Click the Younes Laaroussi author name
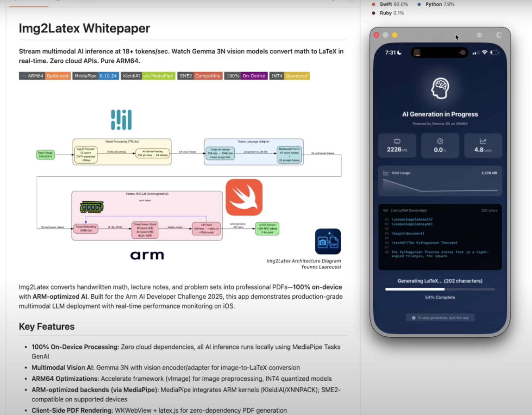 tap(321, 267)
